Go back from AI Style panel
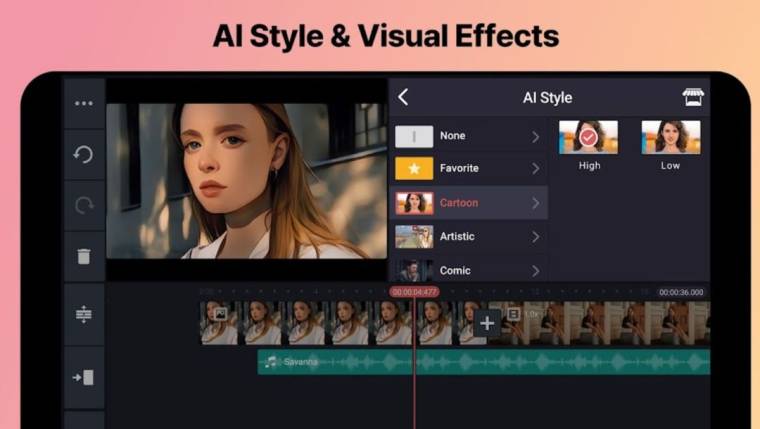 coord(403,97)
